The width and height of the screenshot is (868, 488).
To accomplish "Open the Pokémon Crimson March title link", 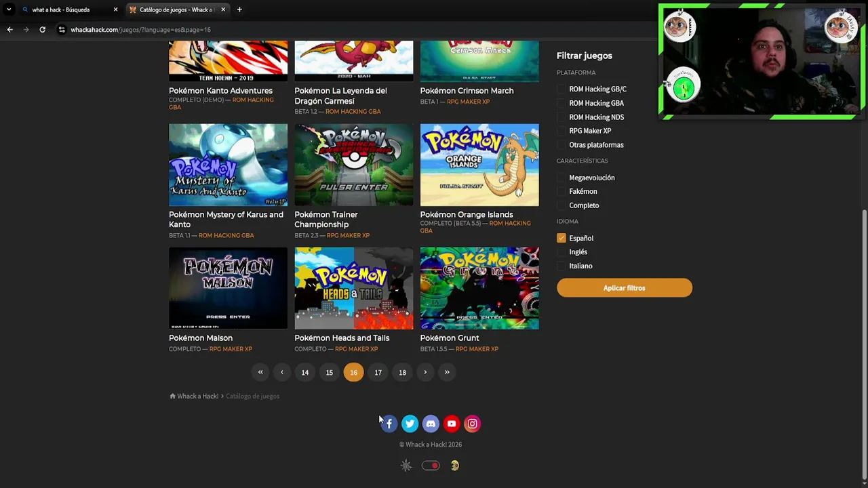I will tap(467, 91).
